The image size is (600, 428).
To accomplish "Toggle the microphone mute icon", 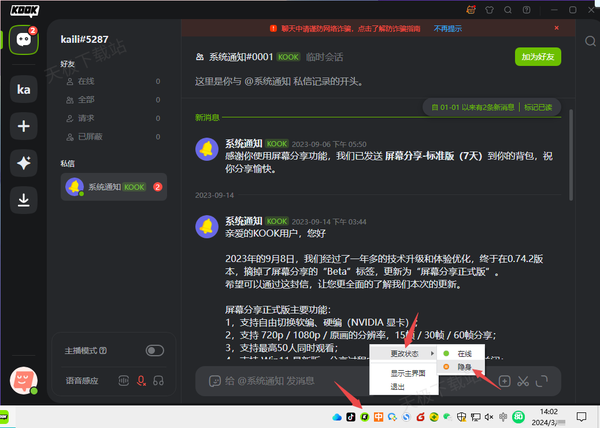I will 141,381.
